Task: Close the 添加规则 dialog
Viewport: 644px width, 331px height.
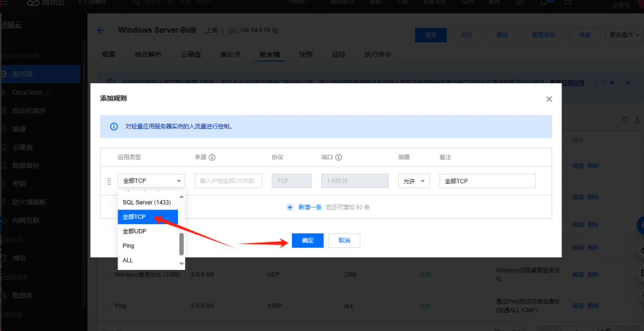Action: [x=549, y=99]
